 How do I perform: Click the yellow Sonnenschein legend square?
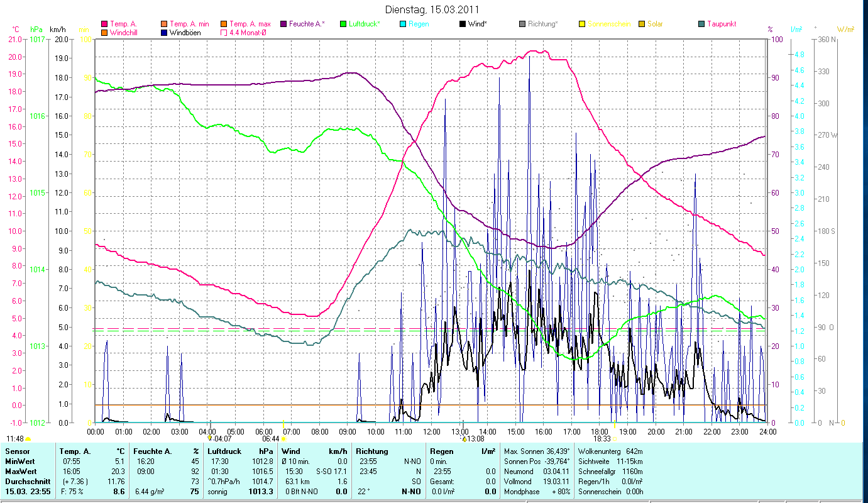[x=582, y=24]
